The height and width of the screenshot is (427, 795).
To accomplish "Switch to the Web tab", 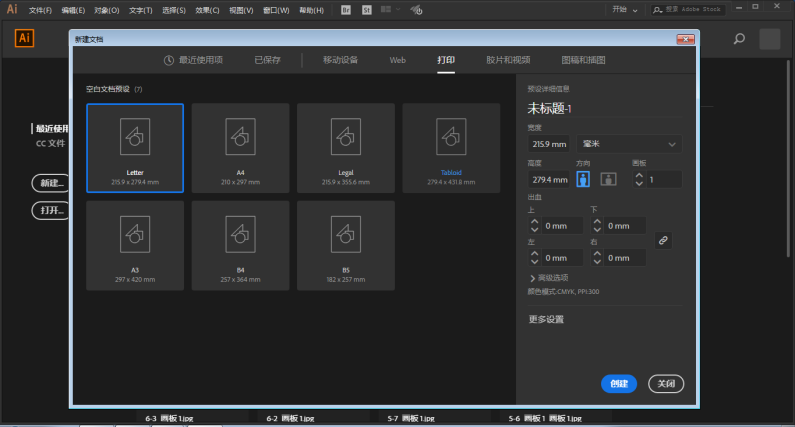I will 398,60.
